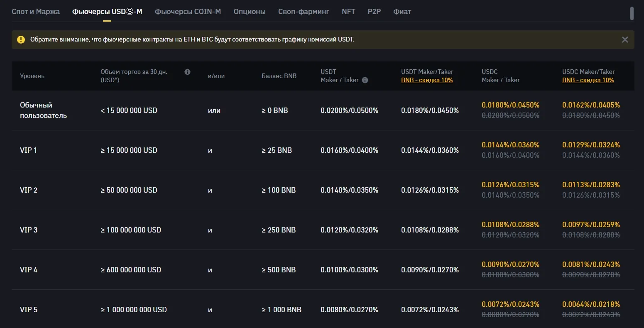Viewport: 644px width, 328px height.
Task: Click the orange 0.0129%/0.0324% USDC fee
Action: tap(591, 145)
